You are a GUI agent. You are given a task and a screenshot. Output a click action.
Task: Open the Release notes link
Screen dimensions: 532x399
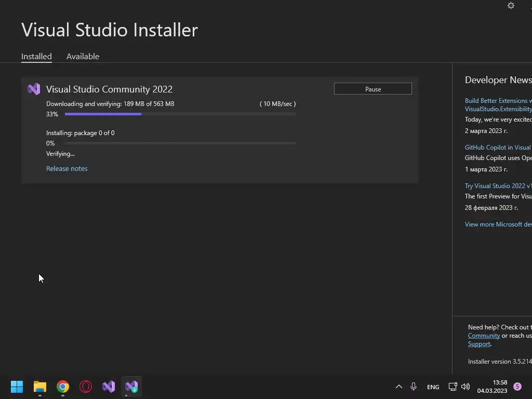(x=67, y=169)
